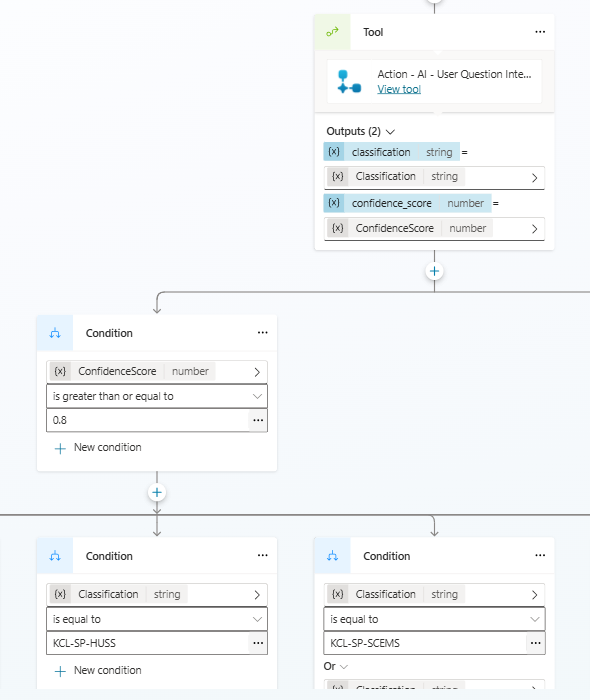This screenshot has width=590, height=700.
Task: Add a node below the ConfidenceScore condition
Action: pyautogui.click(x=157, y=492)
